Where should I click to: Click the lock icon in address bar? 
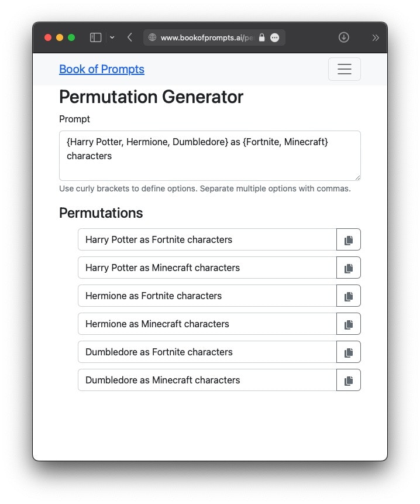(261, 37)
